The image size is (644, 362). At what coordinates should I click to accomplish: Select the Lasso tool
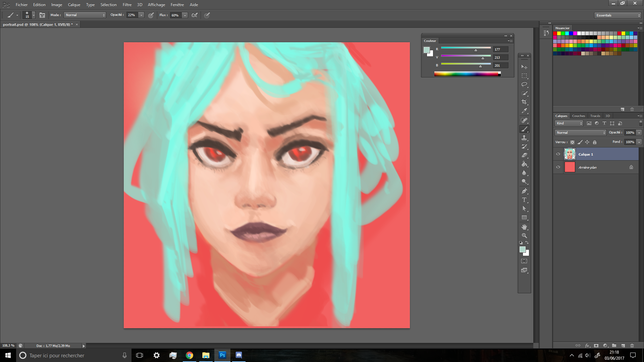click(x=524, y=84)
